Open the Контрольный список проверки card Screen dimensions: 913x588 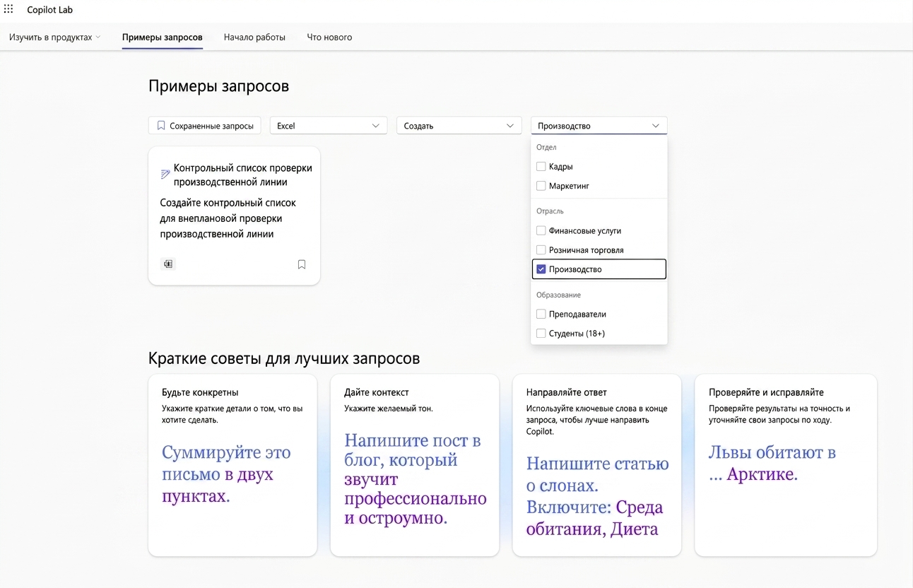234,216
